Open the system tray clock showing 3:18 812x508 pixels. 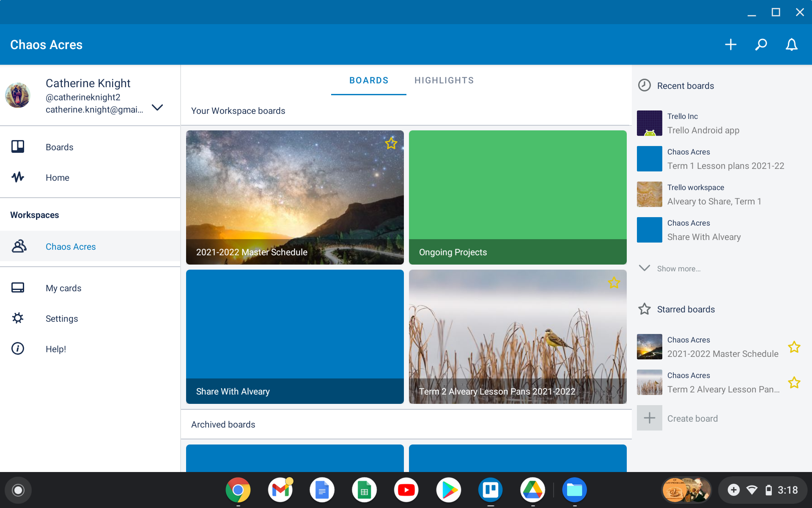(x=787, y=490)
